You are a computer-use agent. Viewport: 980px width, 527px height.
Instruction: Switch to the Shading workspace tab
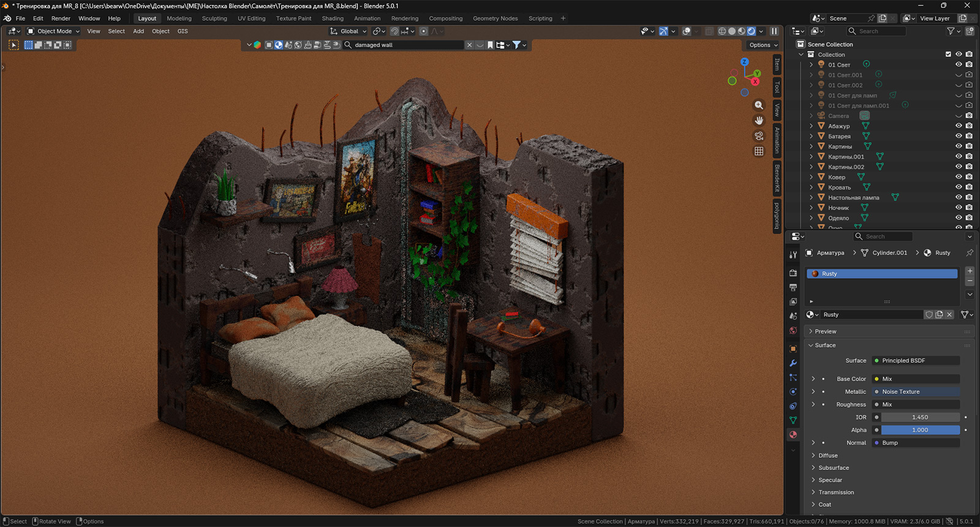point(333,18)
